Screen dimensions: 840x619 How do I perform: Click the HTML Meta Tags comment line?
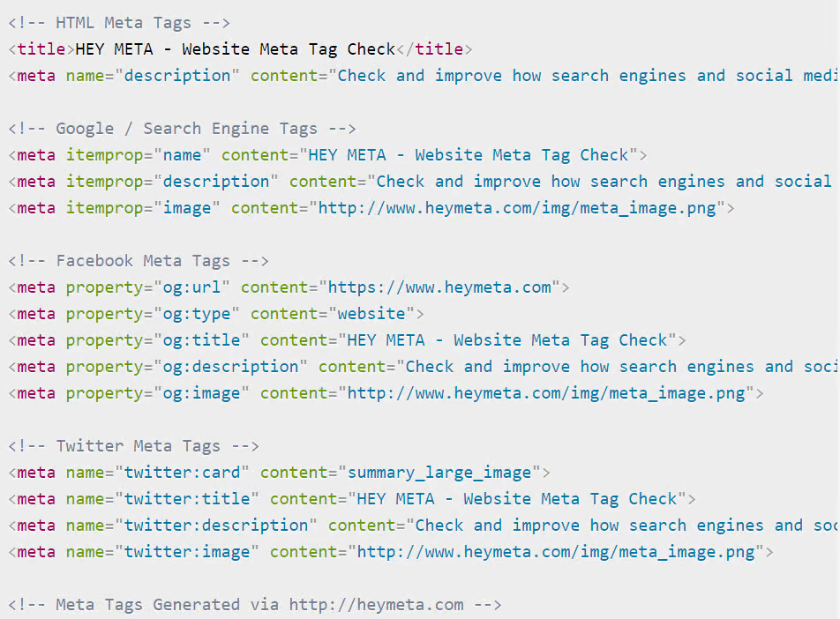coord(119,23)
